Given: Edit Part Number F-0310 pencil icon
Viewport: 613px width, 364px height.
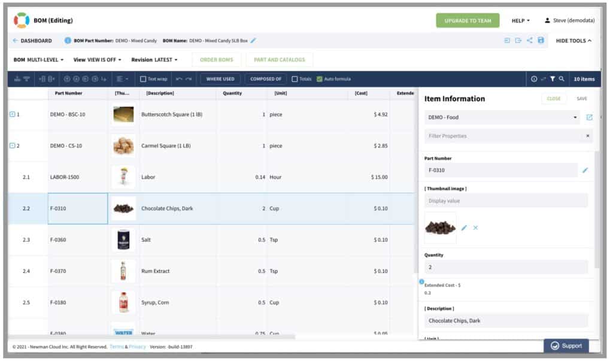Looking at the screenshot, I should click(585, 170).
